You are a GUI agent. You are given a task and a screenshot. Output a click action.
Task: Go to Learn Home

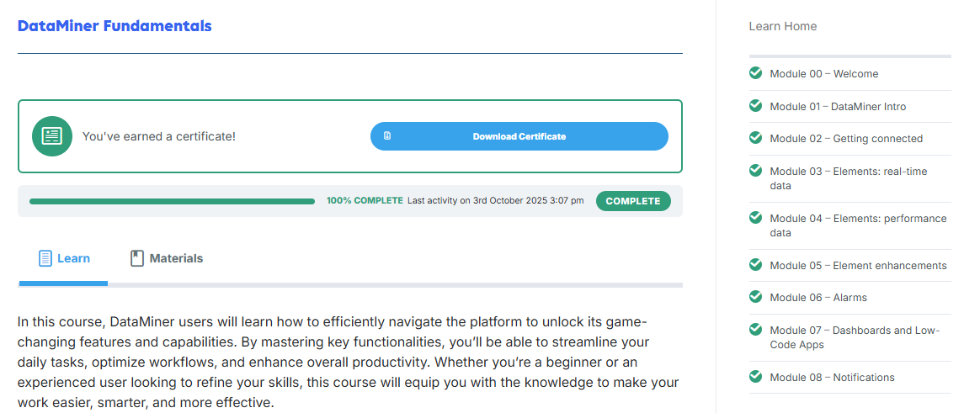[782, 26]
